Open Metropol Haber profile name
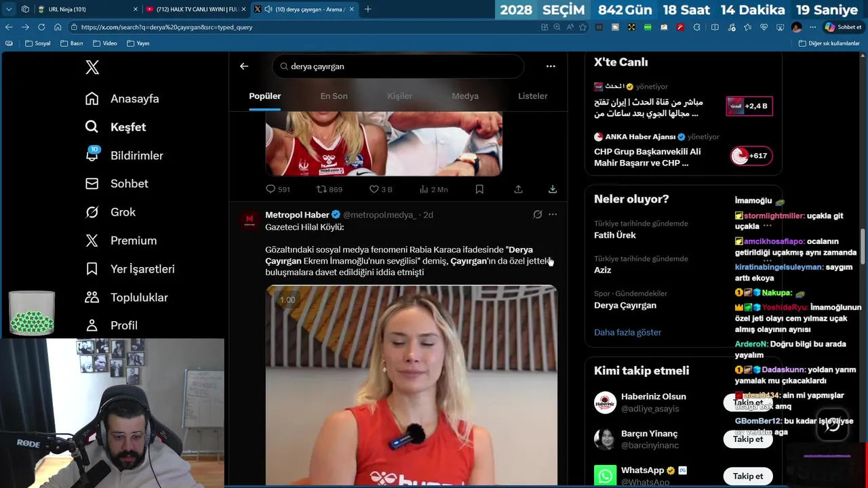Screen dimensions: 868x488 (297, 215)
